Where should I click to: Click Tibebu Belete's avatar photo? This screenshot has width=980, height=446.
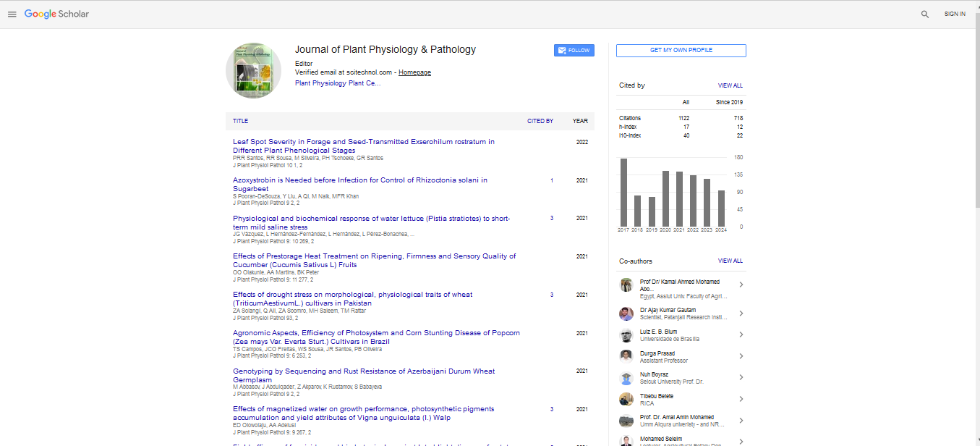(626, 399)
